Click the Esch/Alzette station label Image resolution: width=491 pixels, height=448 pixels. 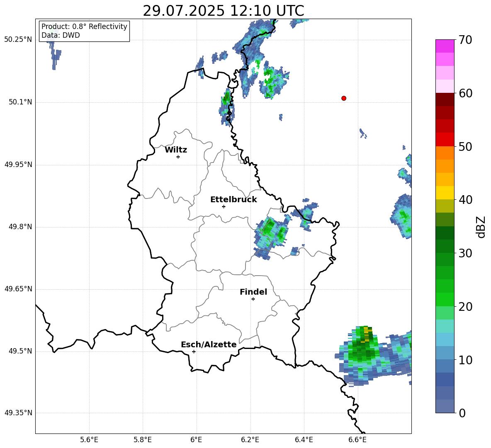coord(209,344)
